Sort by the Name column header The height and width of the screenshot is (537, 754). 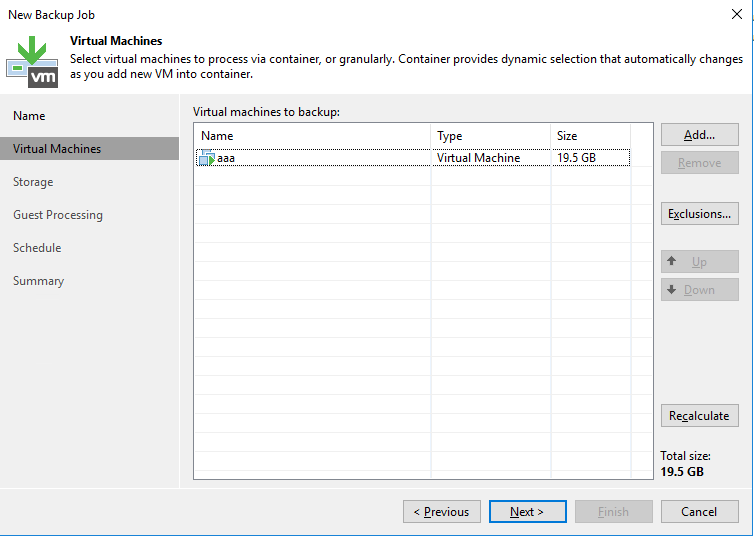pos(313,136)
